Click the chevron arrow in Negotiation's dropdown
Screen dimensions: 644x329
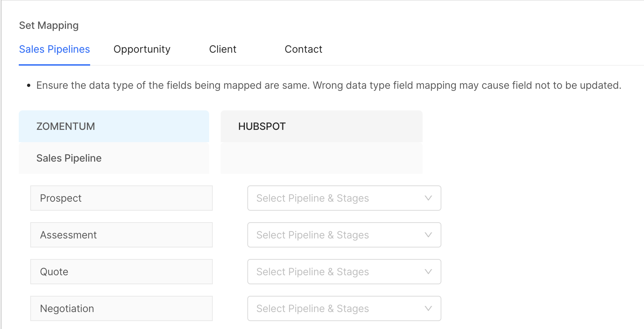click(x=428, y=308)
